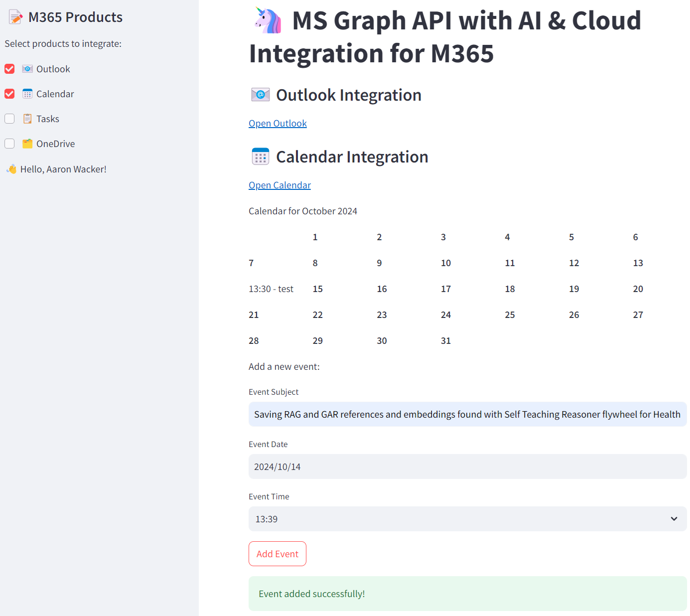Viewport: 690px width, 616px height.
Task: Uncheck the Calendar product checkbox
Action: (x=9, y=94)
